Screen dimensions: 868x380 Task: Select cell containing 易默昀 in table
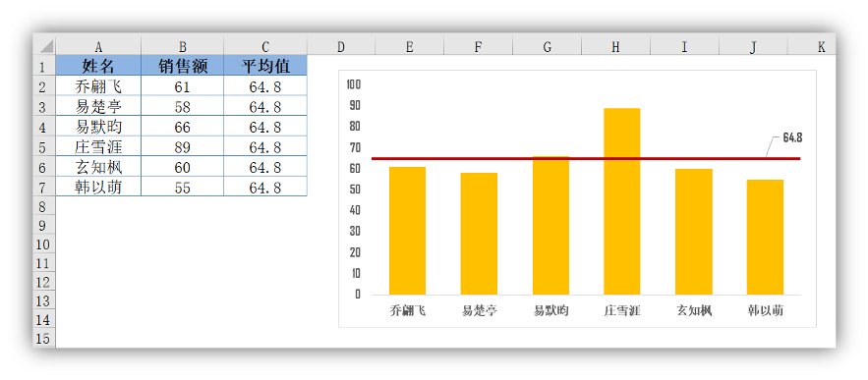tap(98, 127)
